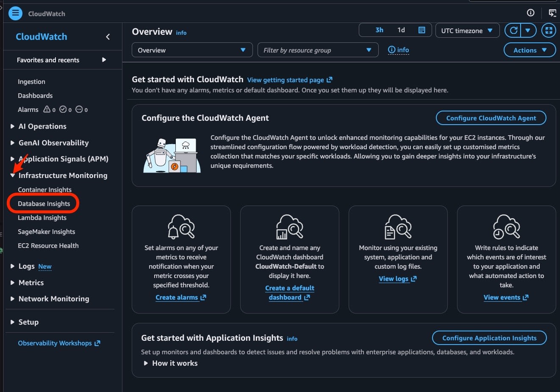Expand the Metrics section
Image resolution: width=560 pixels, height=392 pixels.
12,283
